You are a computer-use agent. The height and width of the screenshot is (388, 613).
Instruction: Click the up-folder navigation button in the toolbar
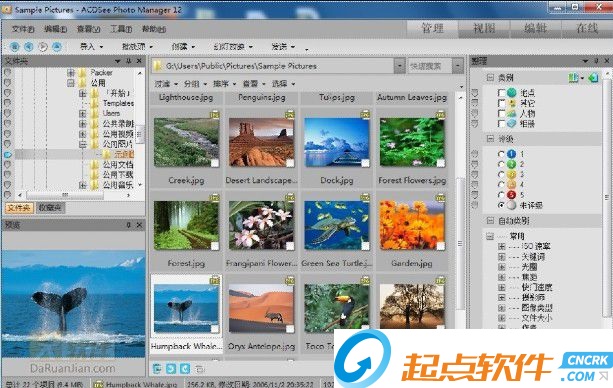coord(57,47)
